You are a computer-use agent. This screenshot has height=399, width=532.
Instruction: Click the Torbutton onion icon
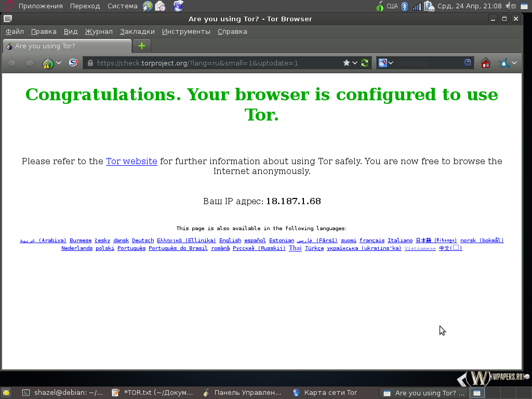click(48, 63)
